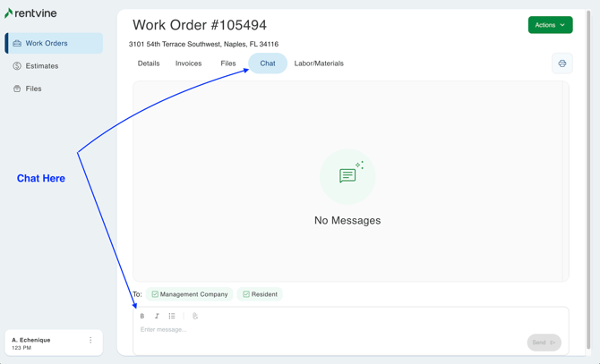Open the Actions dropdown menu

coord(550,25)
